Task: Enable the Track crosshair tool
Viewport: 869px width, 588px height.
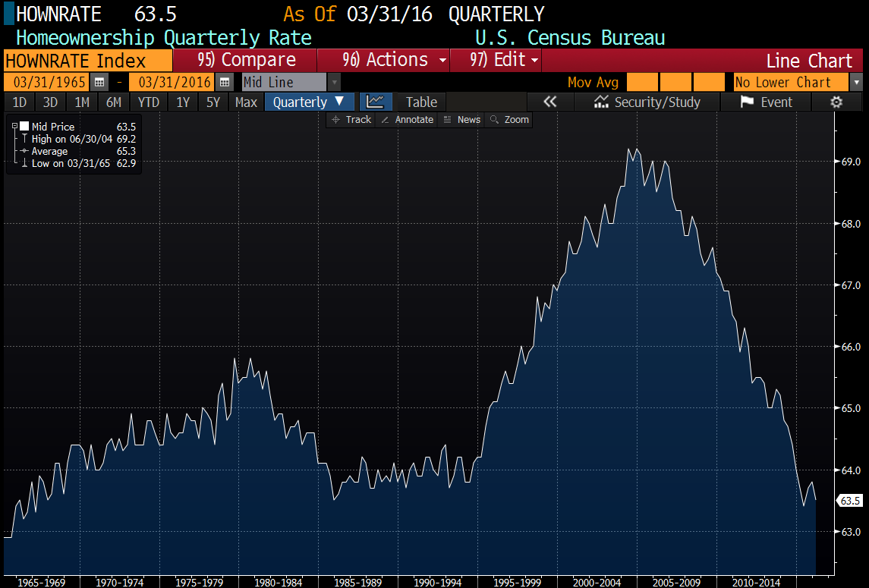Action: [351, 120]
